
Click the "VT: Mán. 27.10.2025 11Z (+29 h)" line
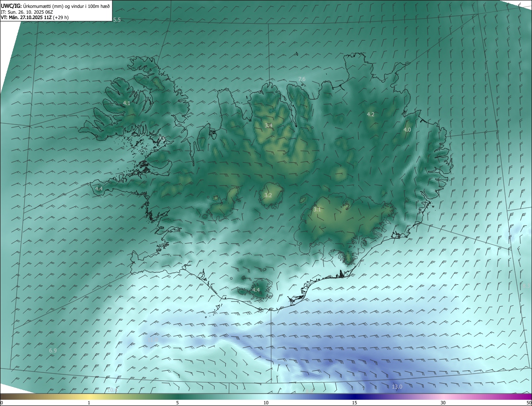[35, 17]
